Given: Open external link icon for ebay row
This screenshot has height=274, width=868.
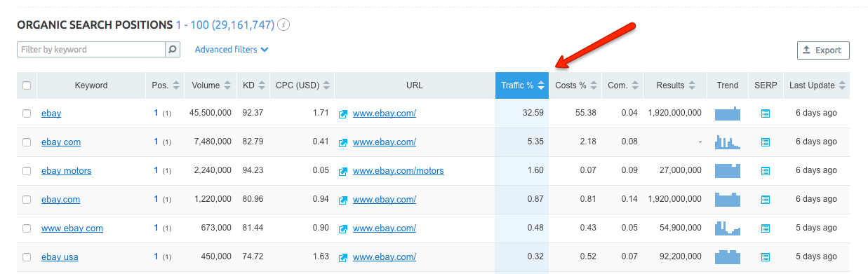Looking at the screenshot, I should click(343, 114).
